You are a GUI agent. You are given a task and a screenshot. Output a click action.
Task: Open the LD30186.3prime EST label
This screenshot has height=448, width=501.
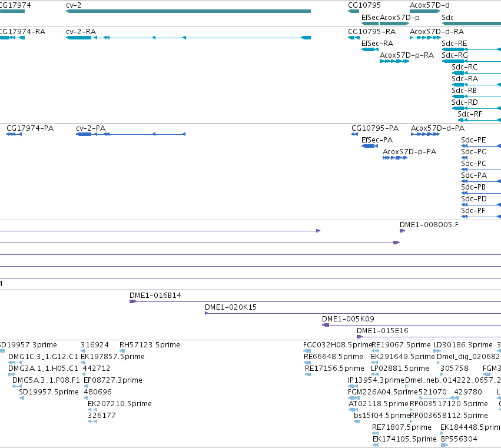click(463, 345)
